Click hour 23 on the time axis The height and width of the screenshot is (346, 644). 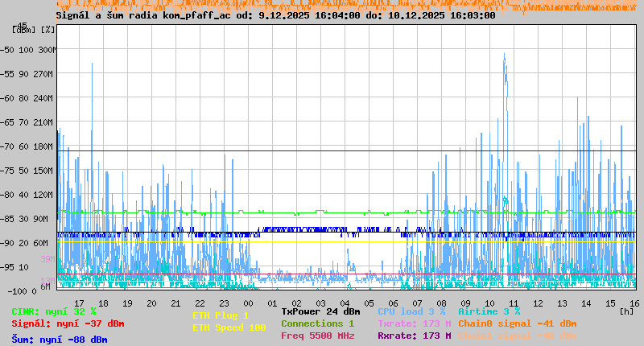coord(224,303)
